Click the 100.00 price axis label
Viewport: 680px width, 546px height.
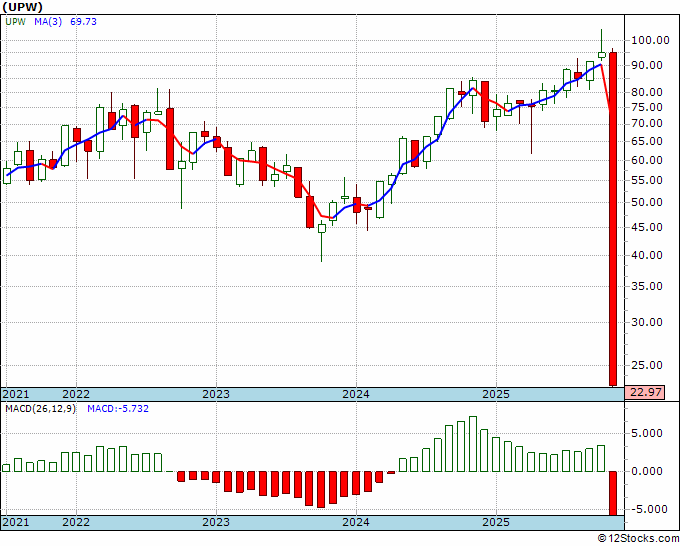pyautogui.click(x=650, y=40)
